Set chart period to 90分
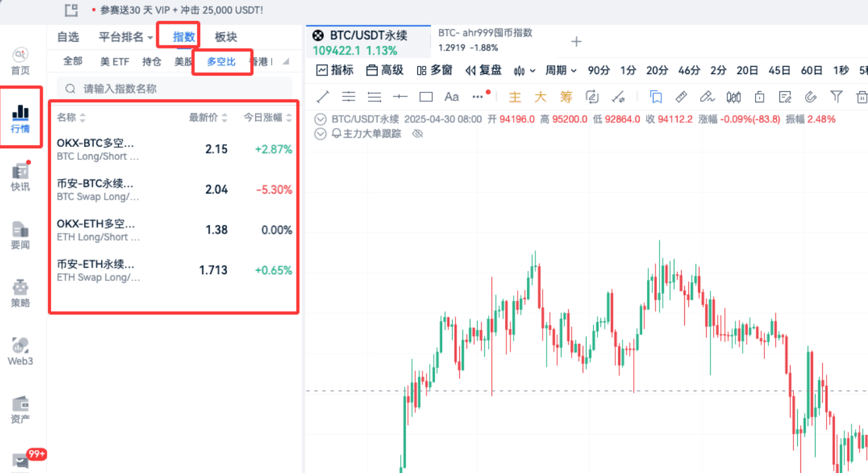This screenshot has height=473, width=868. pos(598,70)
